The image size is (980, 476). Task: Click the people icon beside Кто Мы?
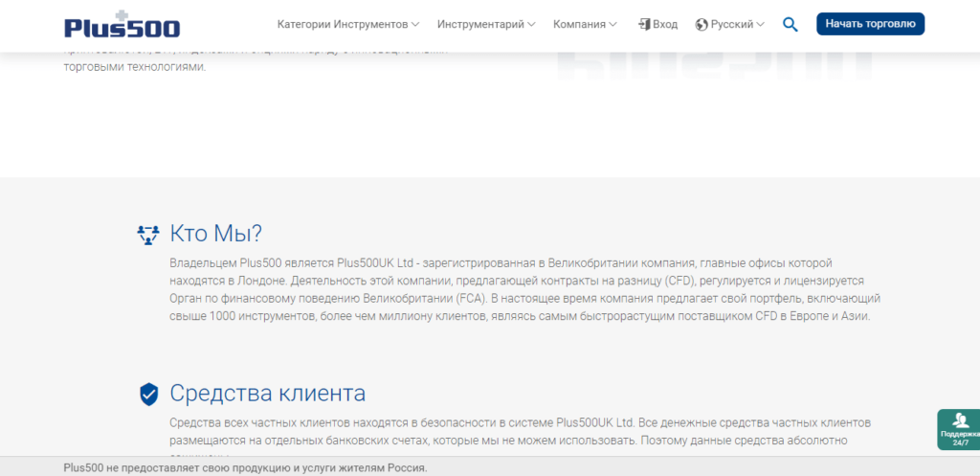[x=148, y=235]
